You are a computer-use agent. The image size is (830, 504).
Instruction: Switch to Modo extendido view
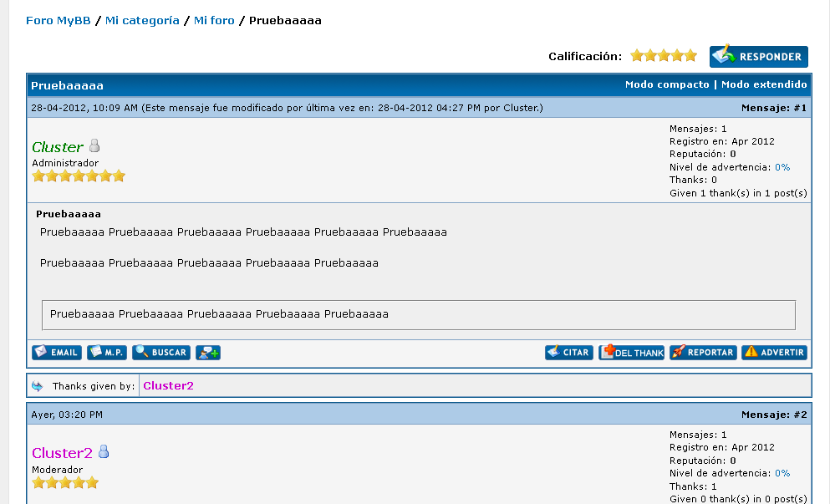coord(764,84)
